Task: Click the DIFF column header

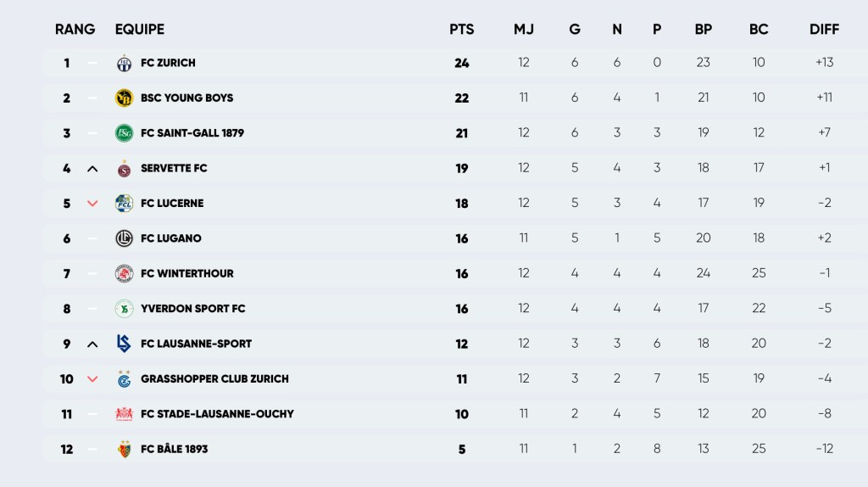Action: click(823, 30)
